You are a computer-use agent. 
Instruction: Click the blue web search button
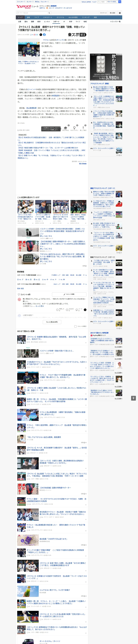pos(120,2)
